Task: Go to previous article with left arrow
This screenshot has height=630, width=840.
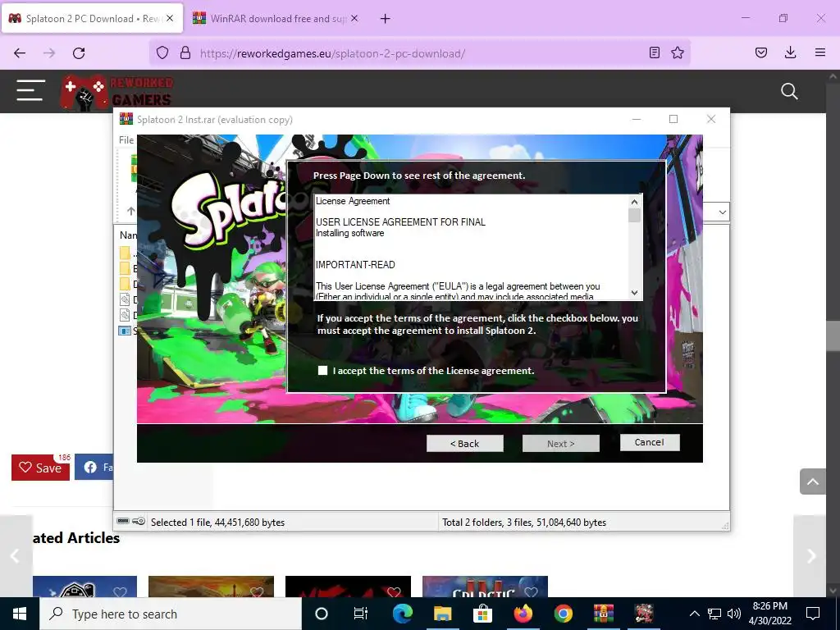Action: tap(15, 555)
